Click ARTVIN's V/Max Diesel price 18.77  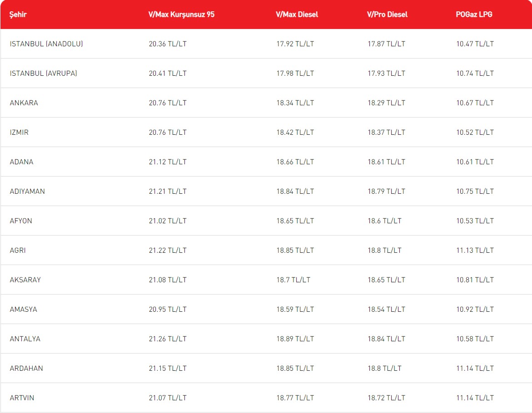(295, 398)
